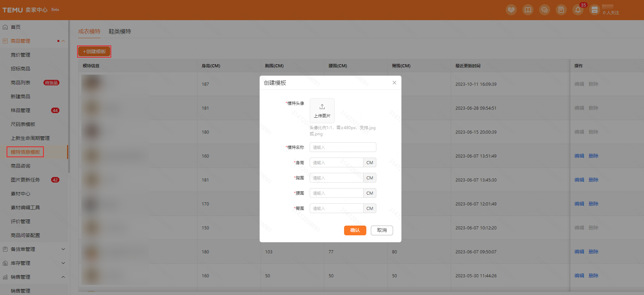Click into the 腰围 input box

[336, 193]
